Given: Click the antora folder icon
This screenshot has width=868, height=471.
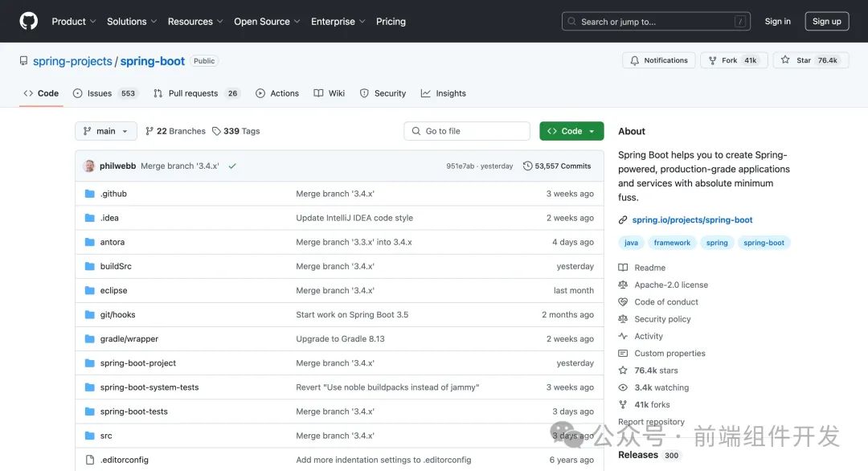Looking at the screenshot, I should click(x=90, y=242).
